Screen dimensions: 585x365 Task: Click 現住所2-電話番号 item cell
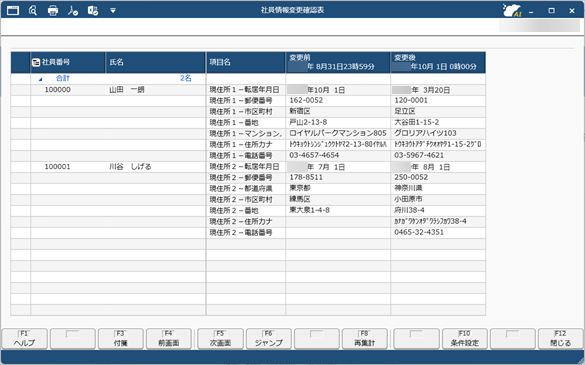pyautogui.click(x=245, y=233)
